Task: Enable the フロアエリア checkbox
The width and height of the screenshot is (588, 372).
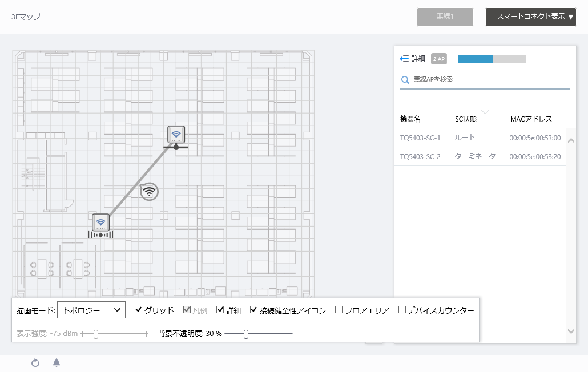Action: tap(339, 310)
